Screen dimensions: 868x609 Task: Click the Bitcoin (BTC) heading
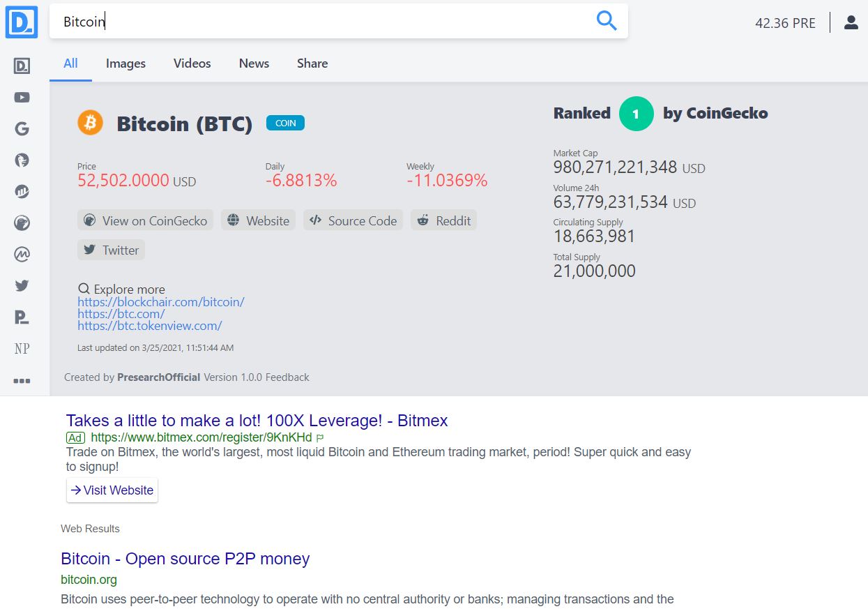click(x=185, y=123)
